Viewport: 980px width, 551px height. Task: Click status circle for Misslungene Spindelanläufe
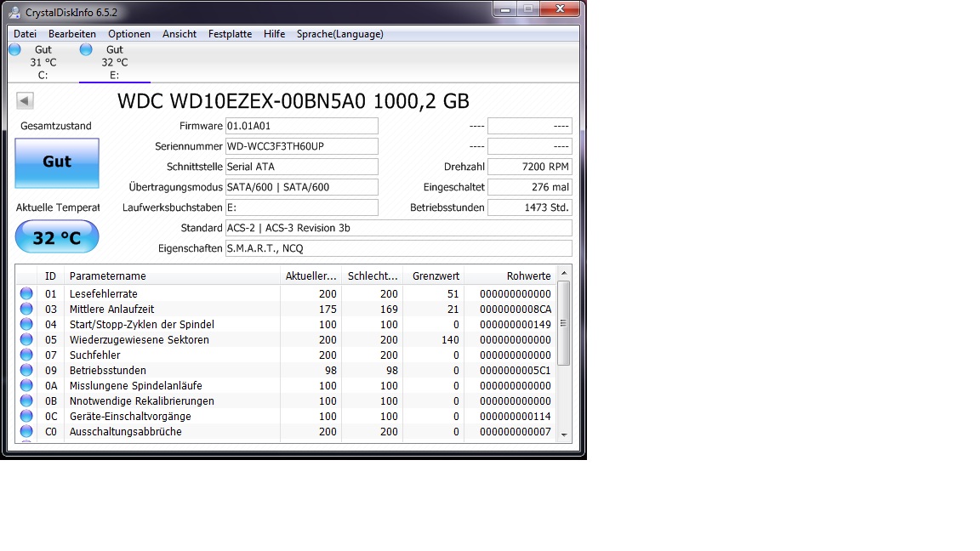[26, 385]
